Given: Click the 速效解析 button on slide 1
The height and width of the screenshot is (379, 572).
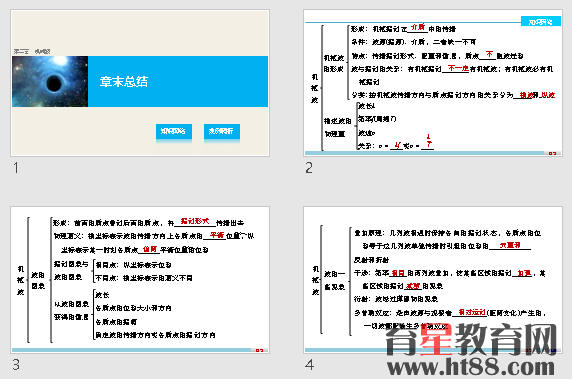Looking at the screenshot, I should pos(221,131).
